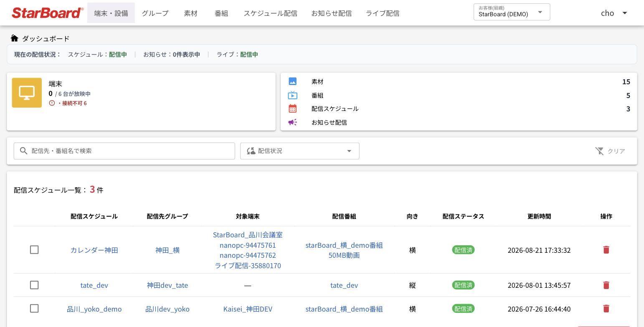The height and width of the screenshot is (327, 644).
Task: Open the 番組 menu
Action: click(x=221, y=13)
